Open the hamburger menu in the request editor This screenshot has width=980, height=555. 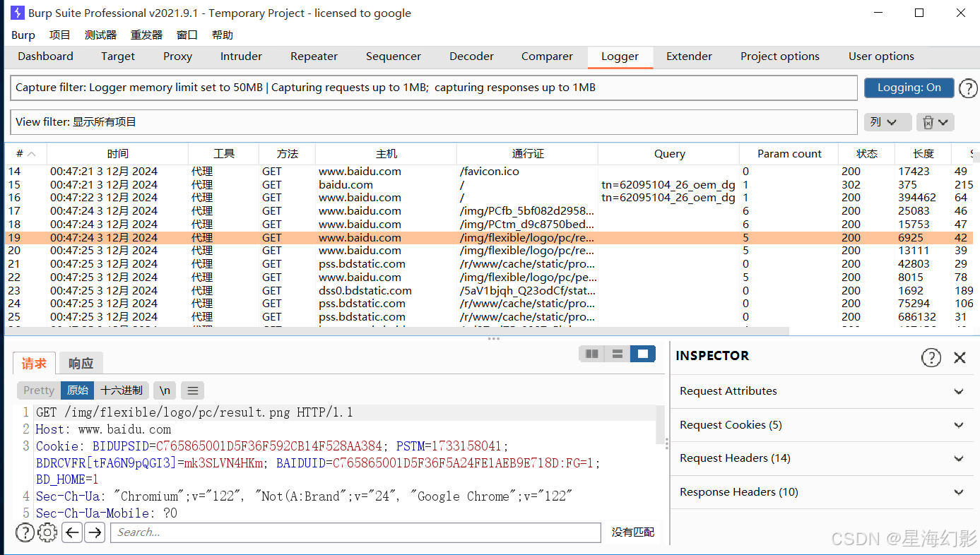click(192, 390)
